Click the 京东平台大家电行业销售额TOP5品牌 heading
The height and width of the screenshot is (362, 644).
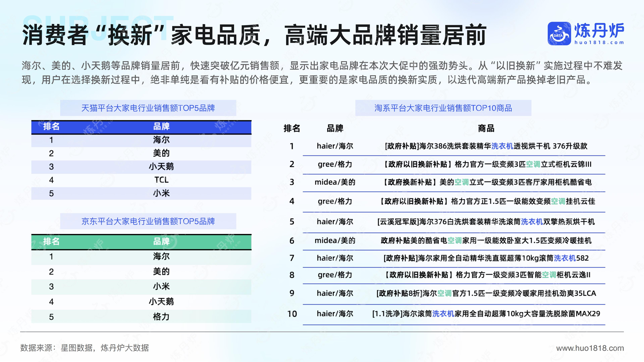click(x=148, y=221)
